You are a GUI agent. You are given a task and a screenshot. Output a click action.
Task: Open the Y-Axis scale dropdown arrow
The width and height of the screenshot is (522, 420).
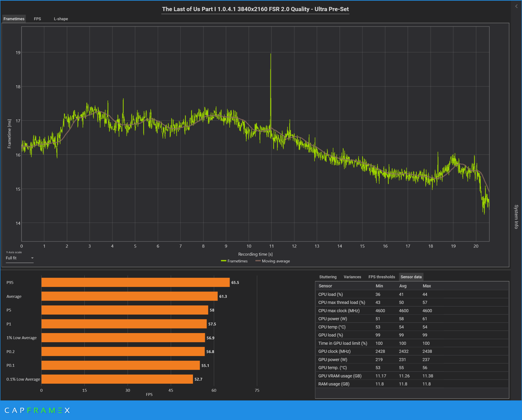point(32,258)
